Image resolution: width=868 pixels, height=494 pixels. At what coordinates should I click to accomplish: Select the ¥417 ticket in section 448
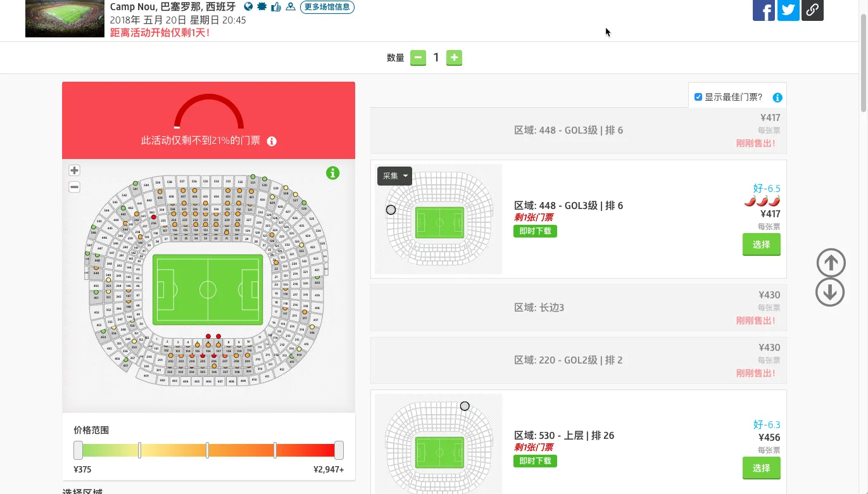(761, 244)
